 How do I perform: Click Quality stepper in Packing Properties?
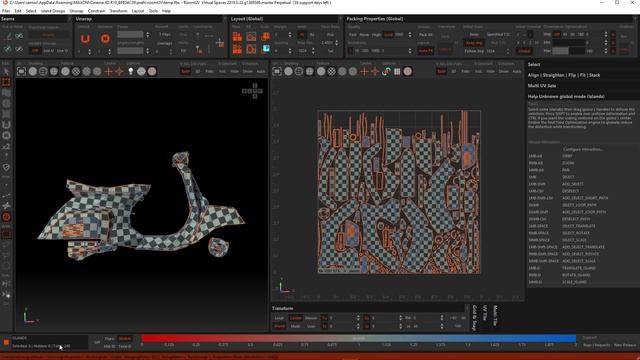(x=409, y=35)
